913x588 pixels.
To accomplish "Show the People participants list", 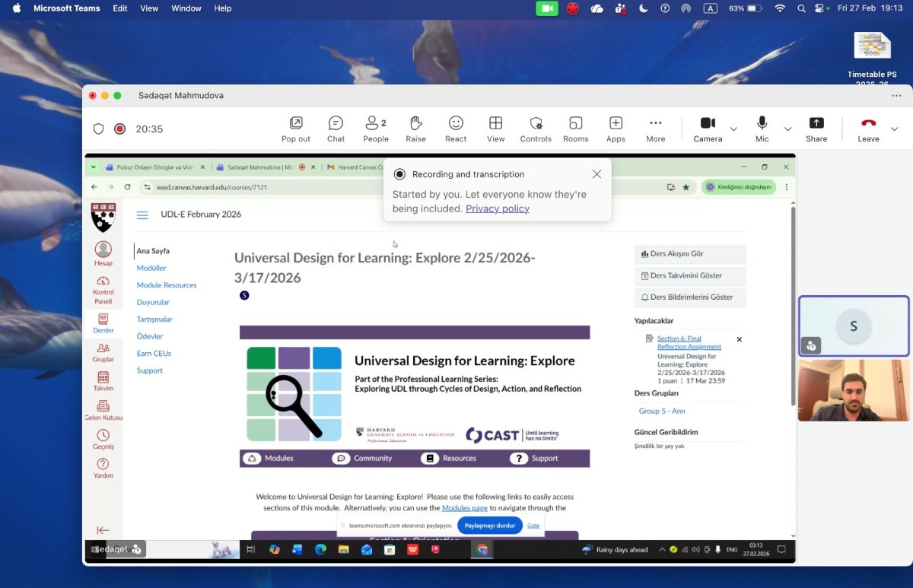I will (376, 129).
